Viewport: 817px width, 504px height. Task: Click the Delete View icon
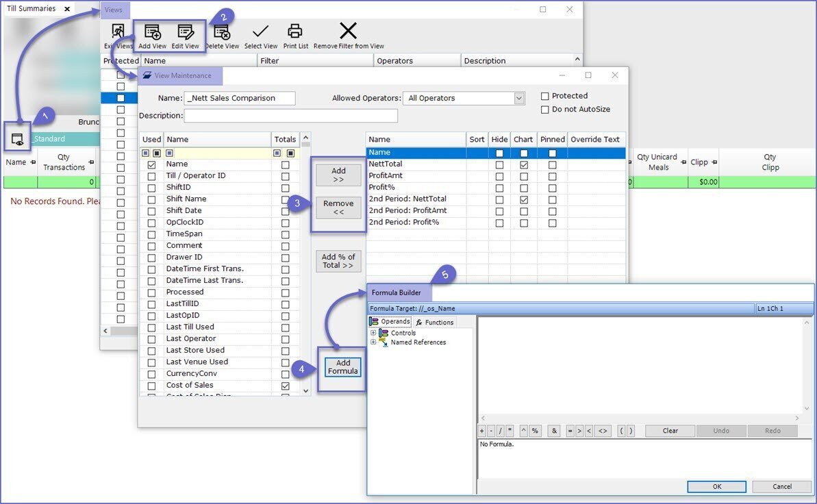pos(221,32)
